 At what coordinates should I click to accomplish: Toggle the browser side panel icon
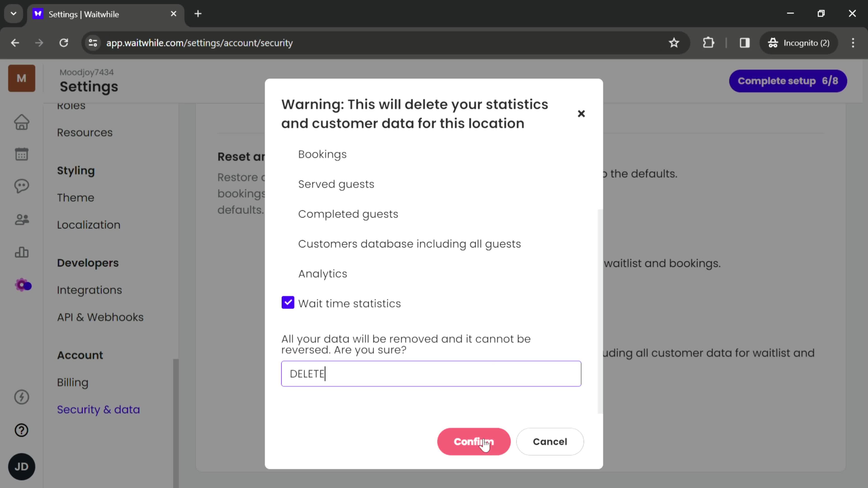tap(745, 43)
